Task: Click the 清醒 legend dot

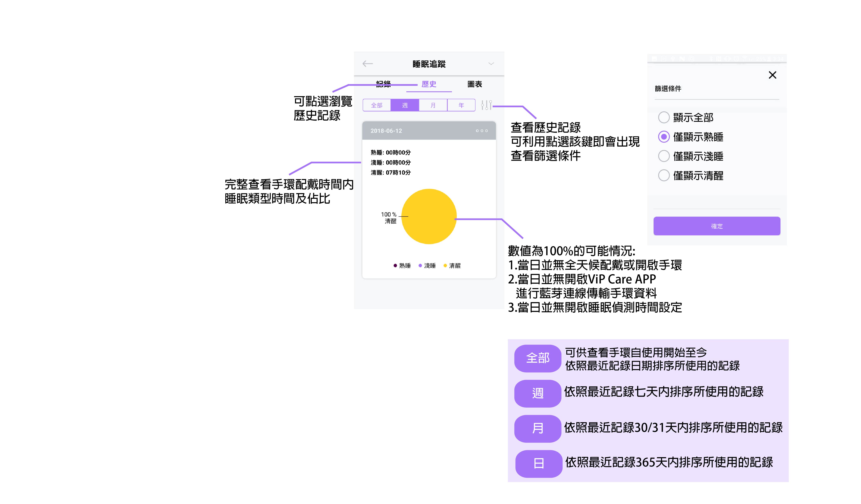Action: coord(445,266)
